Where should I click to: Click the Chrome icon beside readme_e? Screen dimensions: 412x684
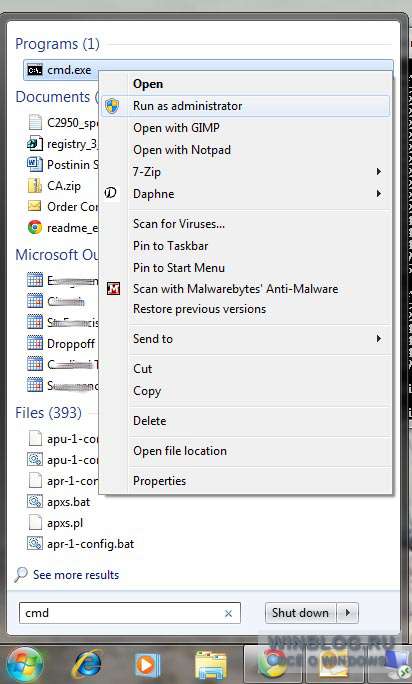pos(35,227)
